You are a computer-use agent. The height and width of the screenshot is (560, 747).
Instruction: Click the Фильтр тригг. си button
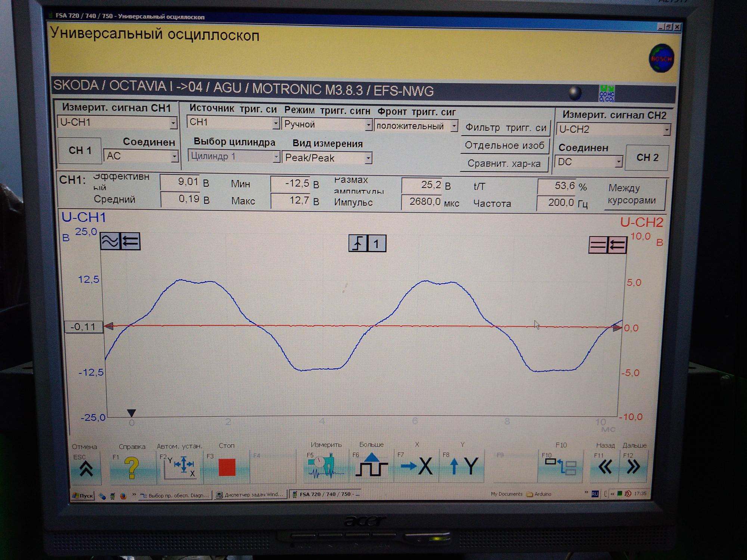[x=505, y=128]
